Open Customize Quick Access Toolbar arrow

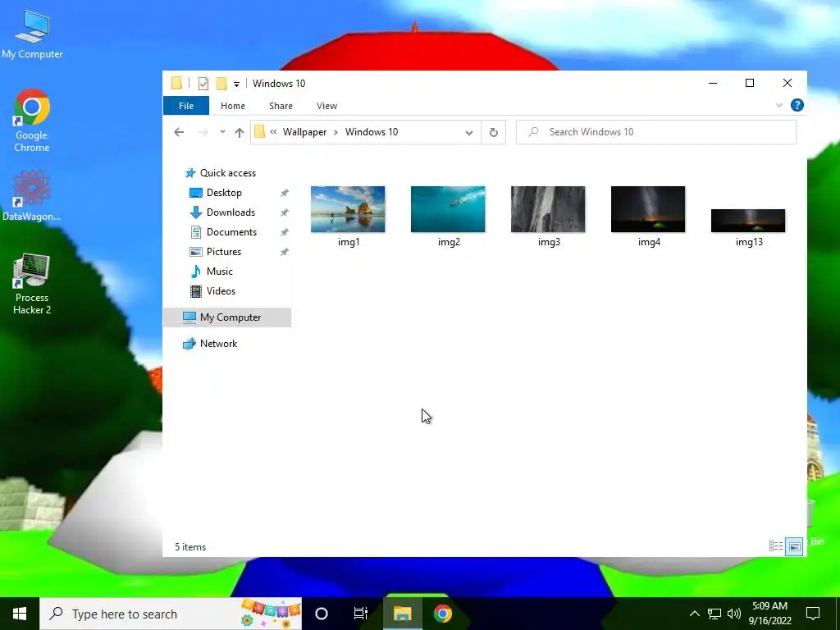coord(236,84)
